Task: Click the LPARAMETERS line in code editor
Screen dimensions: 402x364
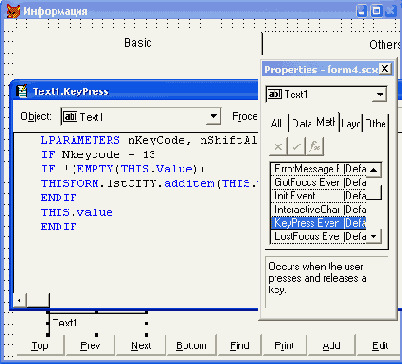Action: [149, 140]
